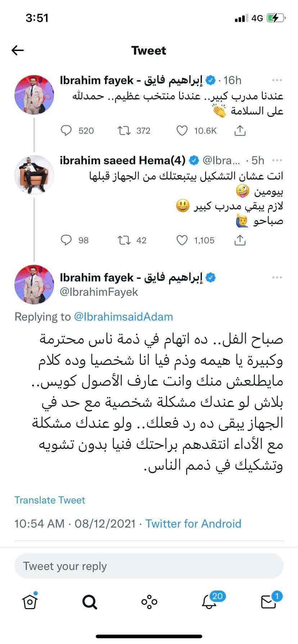Retweet the tweet with 372 retweets

click(x=124, y=130)
